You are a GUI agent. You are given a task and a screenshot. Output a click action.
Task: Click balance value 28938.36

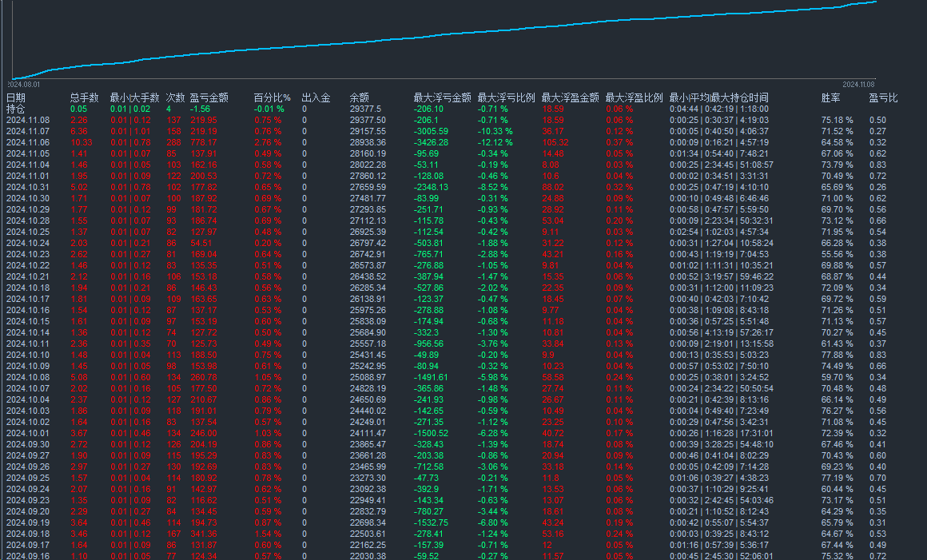pos(368,142)
